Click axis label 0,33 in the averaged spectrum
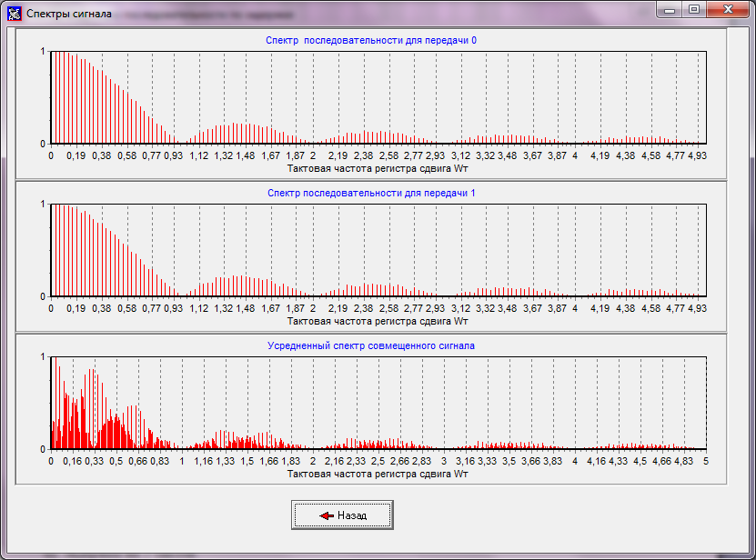The width and height of the screenshot is (756, 560). pos(94,461)
